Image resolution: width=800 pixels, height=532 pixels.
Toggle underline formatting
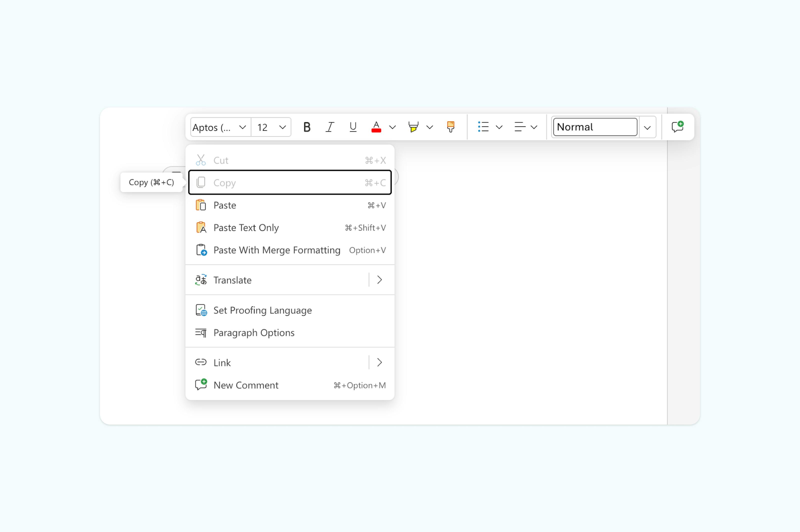352,127
